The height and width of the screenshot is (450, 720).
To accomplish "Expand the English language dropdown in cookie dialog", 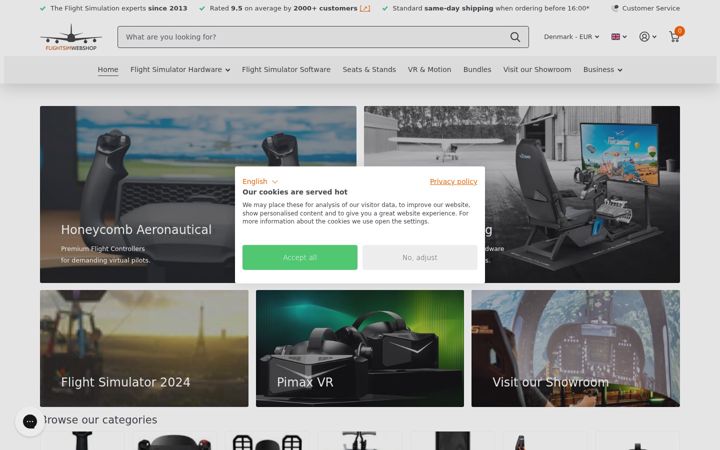I will tap(260, 181).
